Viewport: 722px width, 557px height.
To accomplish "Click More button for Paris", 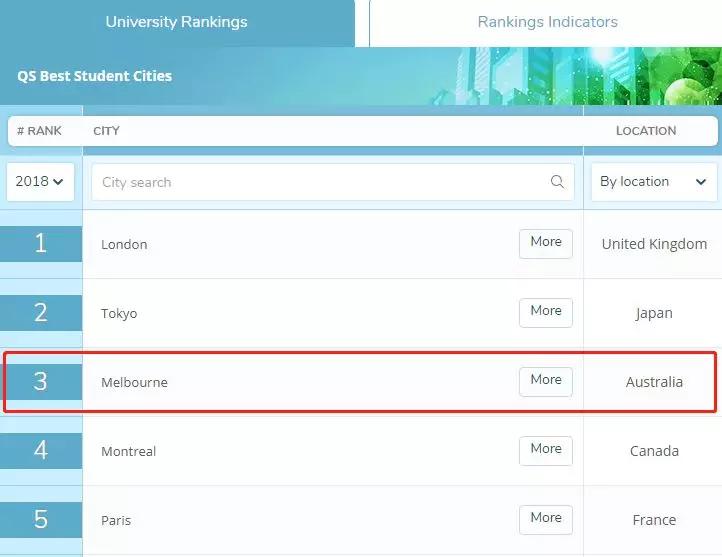I will 546,520.
